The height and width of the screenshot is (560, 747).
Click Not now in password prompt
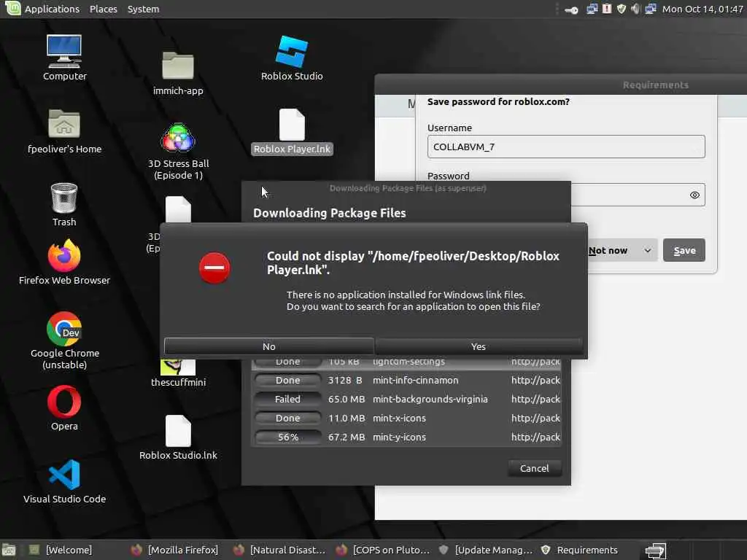(x=608, y=251)
